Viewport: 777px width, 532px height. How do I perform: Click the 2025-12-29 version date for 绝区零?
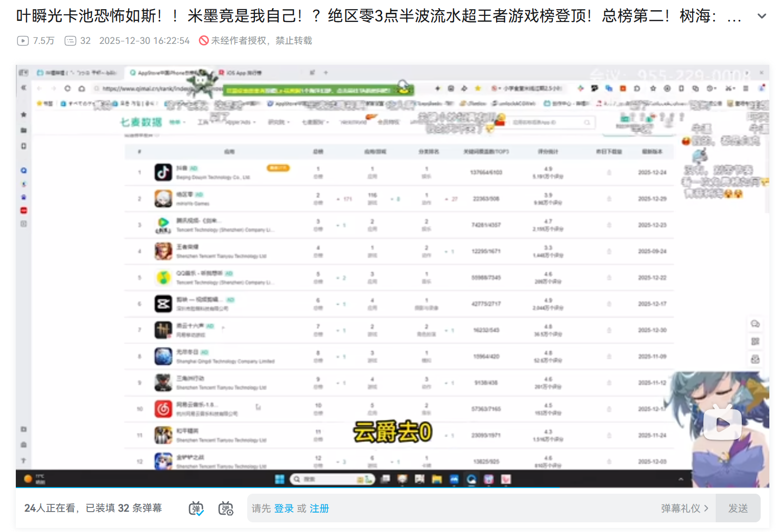pyautogui.click(x=652, y=199)
